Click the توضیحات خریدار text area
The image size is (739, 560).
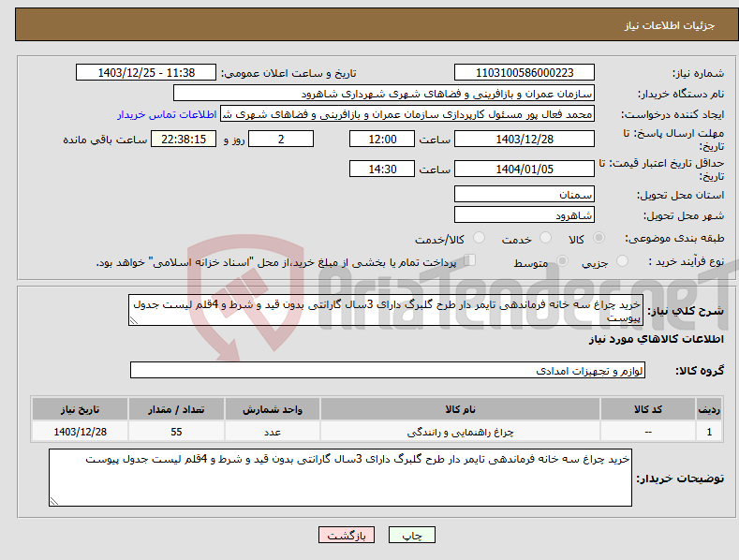coord(340,478)
